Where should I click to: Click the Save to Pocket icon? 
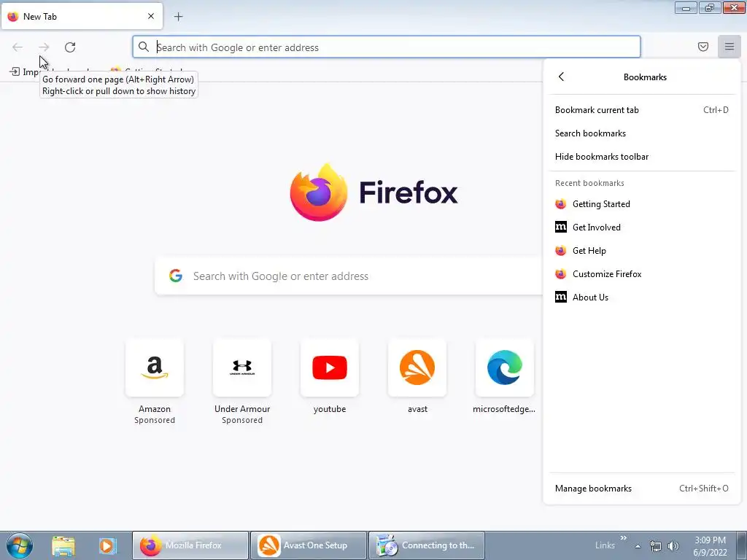click(703, 47)
